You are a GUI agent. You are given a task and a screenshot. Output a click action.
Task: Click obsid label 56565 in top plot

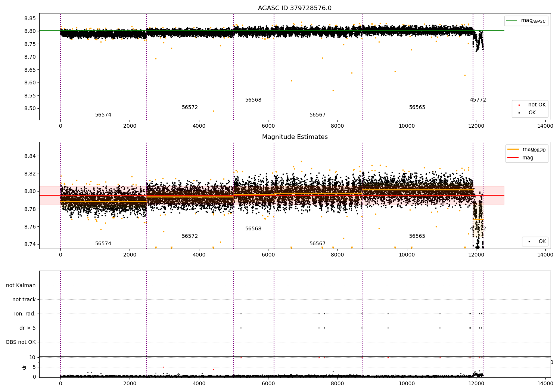pos(417,108)
